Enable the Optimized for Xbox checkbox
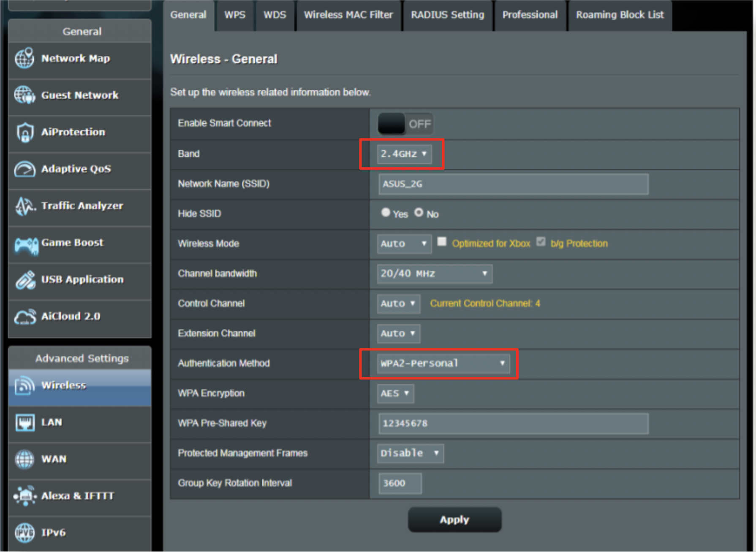Screen dimensions: 756x552 pos(442,242)
